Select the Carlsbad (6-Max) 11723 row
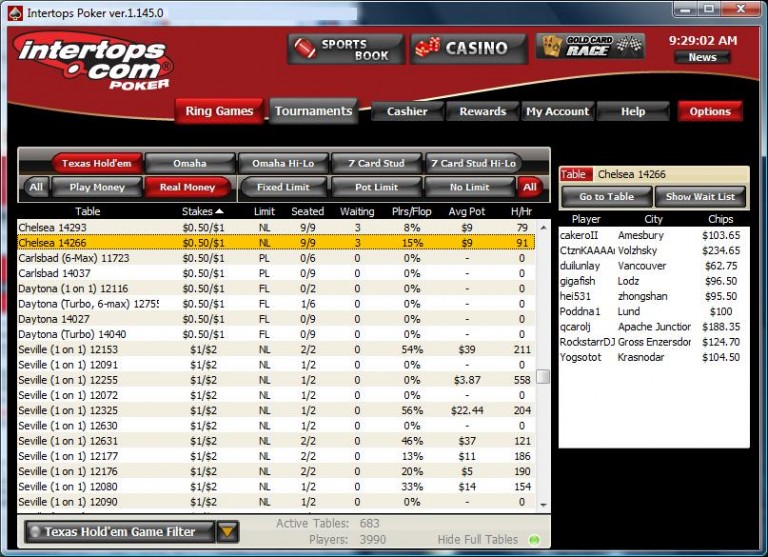 tap(276, 258)
